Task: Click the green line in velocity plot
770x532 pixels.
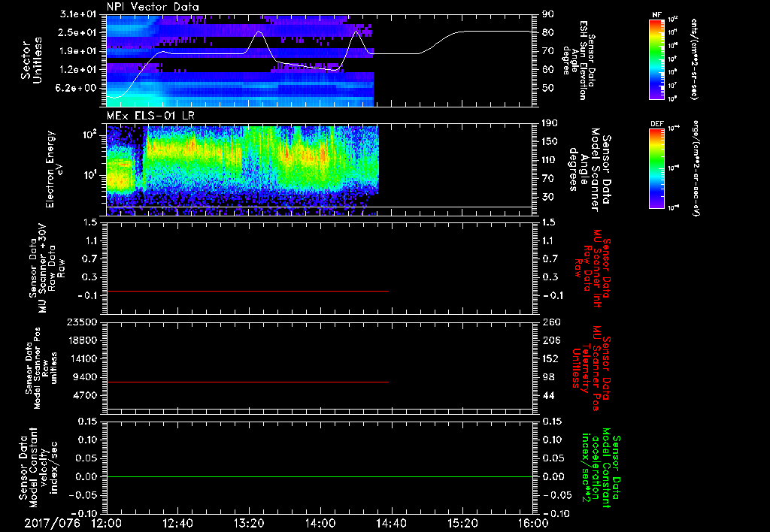Action: [319, 476]
